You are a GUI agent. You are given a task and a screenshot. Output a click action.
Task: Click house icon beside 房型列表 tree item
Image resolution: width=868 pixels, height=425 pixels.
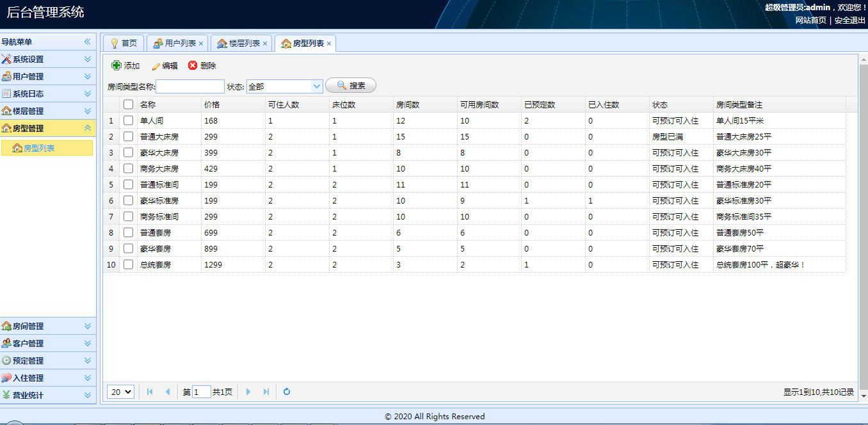17,148
